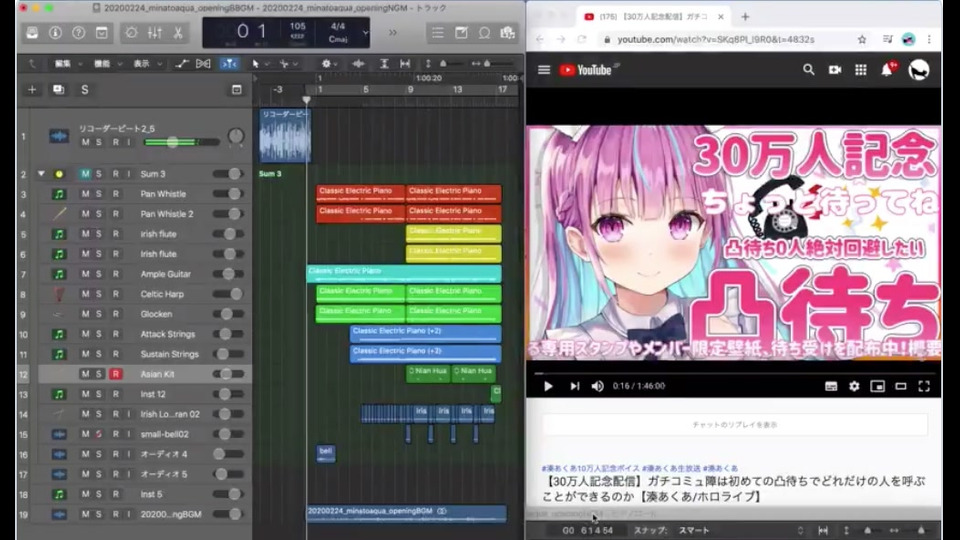Screen dimensions: 960x540
Task: Show the List Editors icon
Action: [x=438, y=32]
